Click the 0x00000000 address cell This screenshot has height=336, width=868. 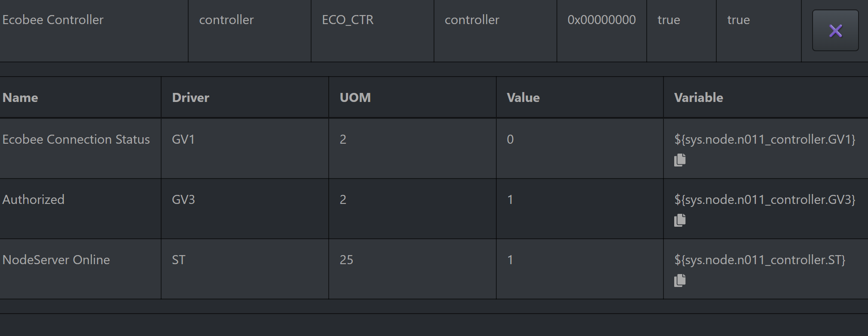[x=602, y=19]
